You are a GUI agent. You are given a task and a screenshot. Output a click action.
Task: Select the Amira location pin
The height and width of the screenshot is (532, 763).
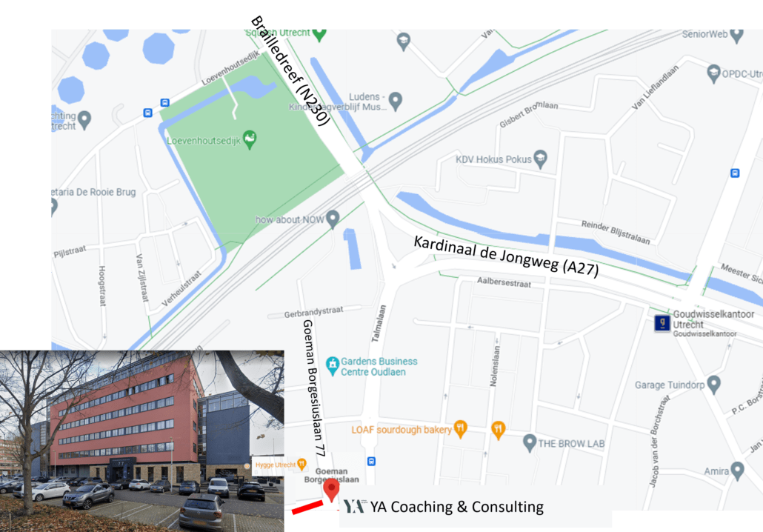click(x=737, y=471)
